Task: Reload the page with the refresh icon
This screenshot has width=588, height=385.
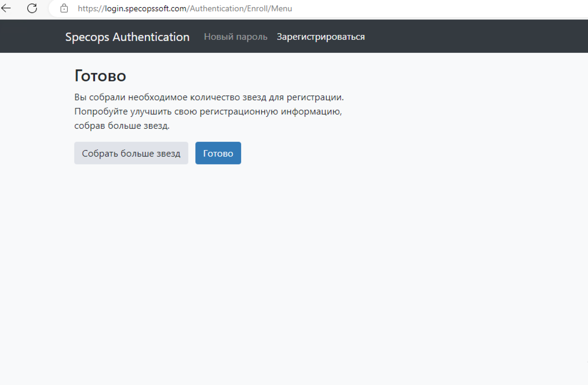Action: pyautogui.click(x=32, y=8)
